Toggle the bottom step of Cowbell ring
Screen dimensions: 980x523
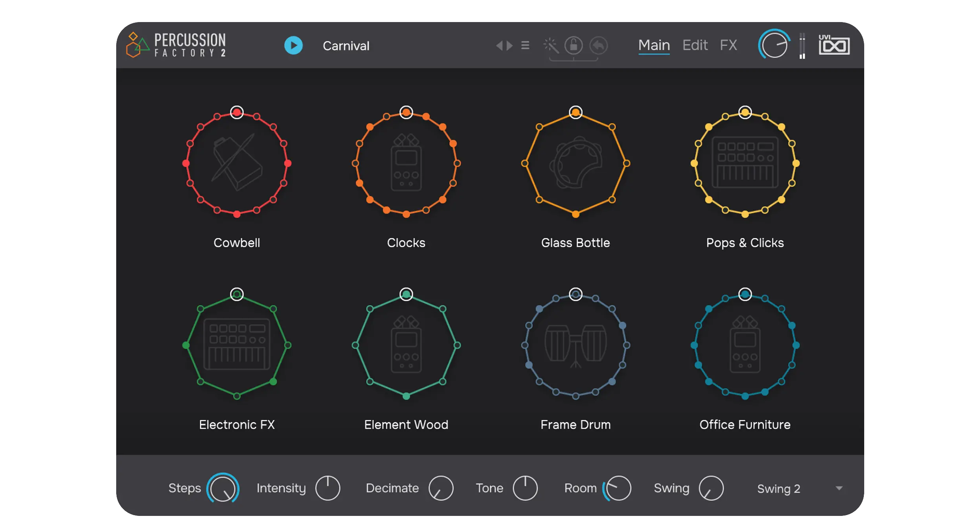237,214
